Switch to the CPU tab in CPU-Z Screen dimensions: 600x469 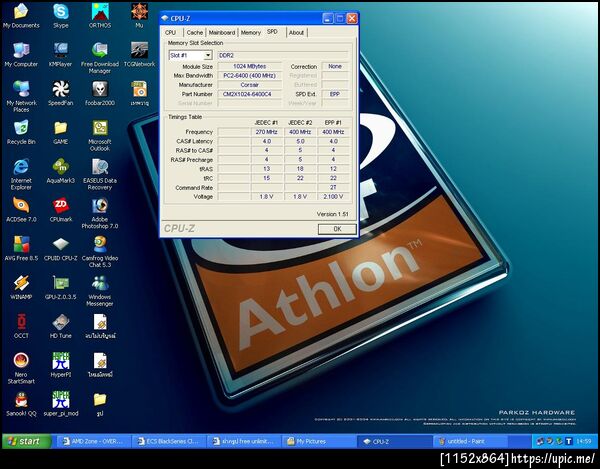[x=171, y=33]
